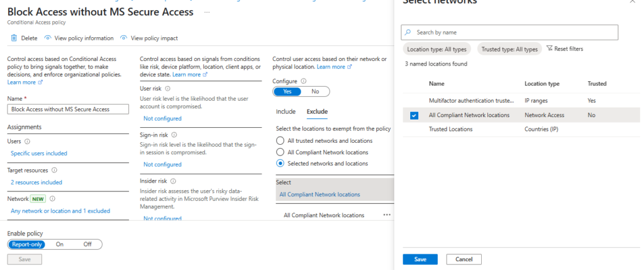Screen dimensions: 644x270
Task: Open Sign-in risk Not configured link
Action: point(162,164)
